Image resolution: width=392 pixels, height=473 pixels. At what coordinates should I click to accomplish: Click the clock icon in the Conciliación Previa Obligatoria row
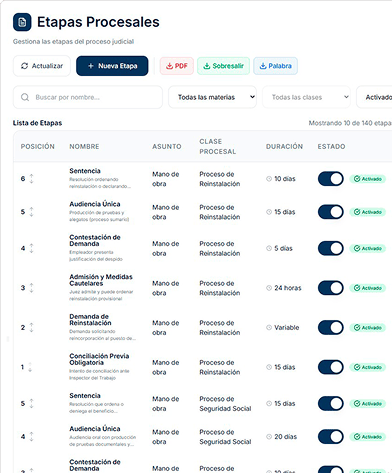click(269, 367)
